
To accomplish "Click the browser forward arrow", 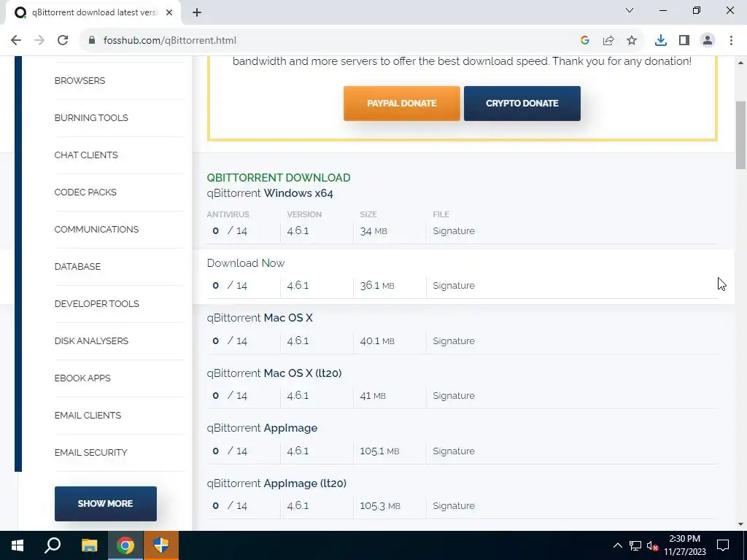I will click(x=39, y=41).
